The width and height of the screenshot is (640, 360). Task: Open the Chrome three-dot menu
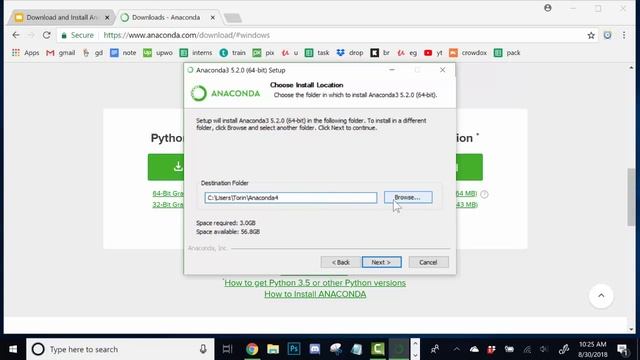point(624,36)
